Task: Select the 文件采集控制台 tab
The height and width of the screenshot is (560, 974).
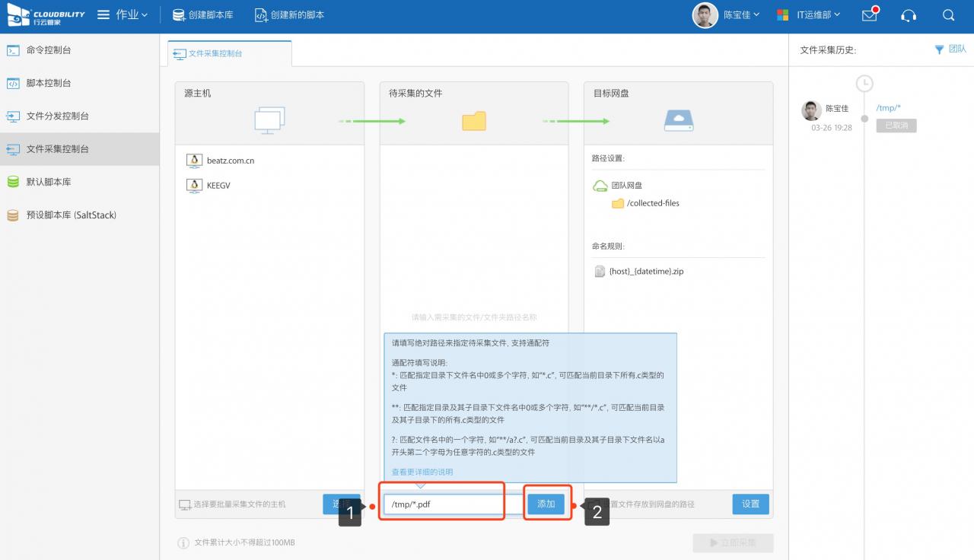Action: (x=215, y=54)
